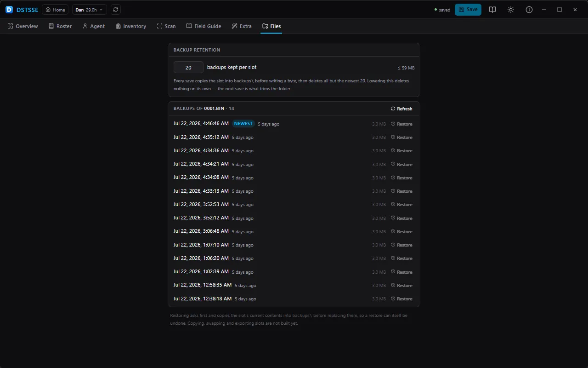The height and width of the screenshot is (368, 588).
Task: Maximize the DSTSSE window
Action: coord(560,10)
